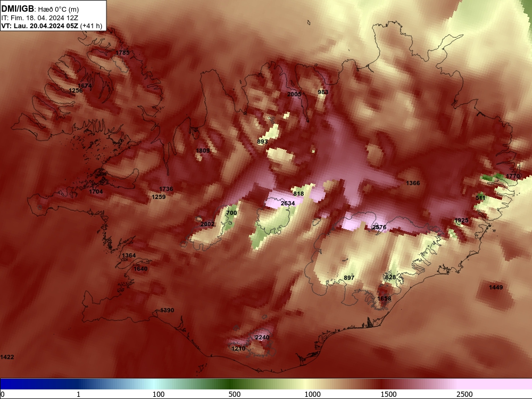Select the IT: Fim. 18.04.2024 12Z line
The height and width of the screenshot is (399, 532).
pos(40,18)
